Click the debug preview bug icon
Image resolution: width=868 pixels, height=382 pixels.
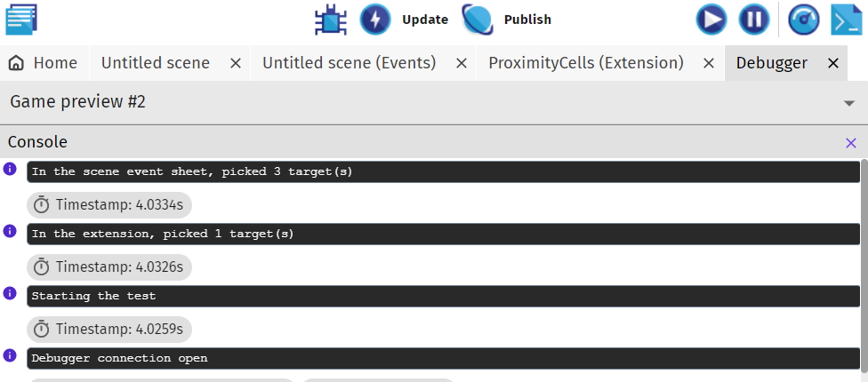[x=331, y=20]
